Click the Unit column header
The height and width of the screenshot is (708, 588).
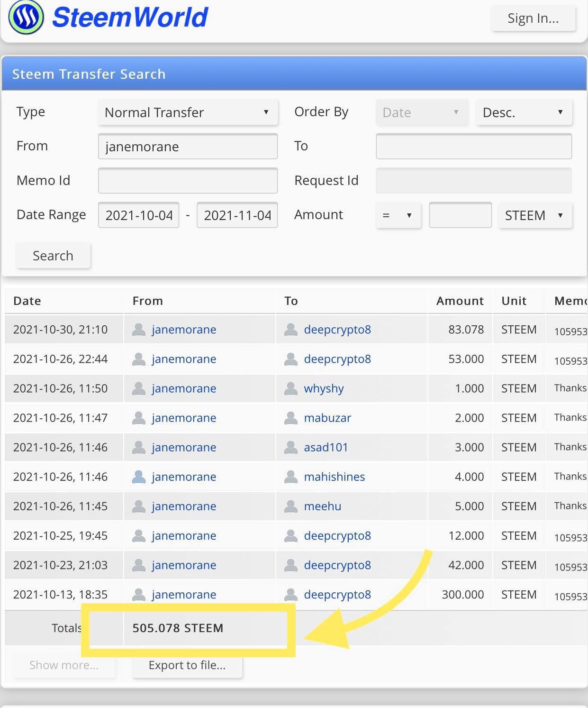point(514,301)
